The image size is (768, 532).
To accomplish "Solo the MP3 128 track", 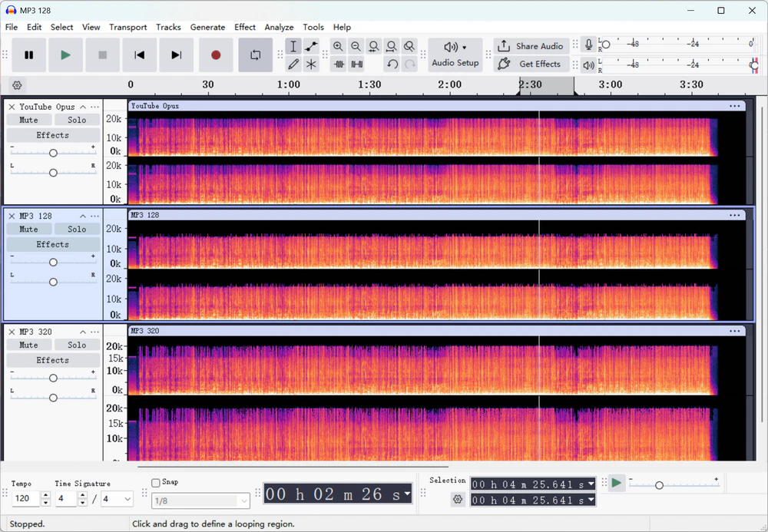I will 77,229.
